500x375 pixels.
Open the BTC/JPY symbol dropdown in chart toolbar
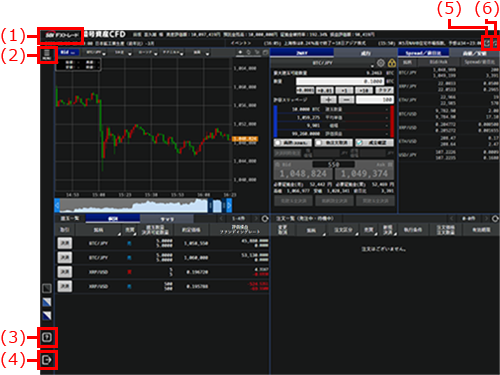[95, 53]
